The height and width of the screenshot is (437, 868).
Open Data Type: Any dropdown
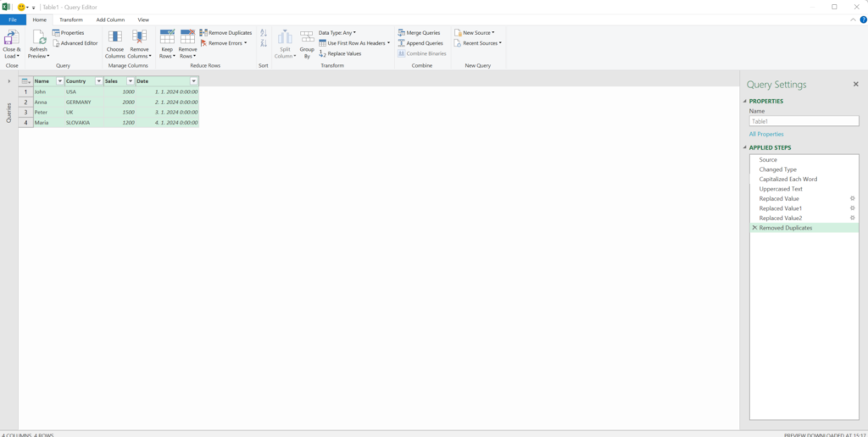337,33
